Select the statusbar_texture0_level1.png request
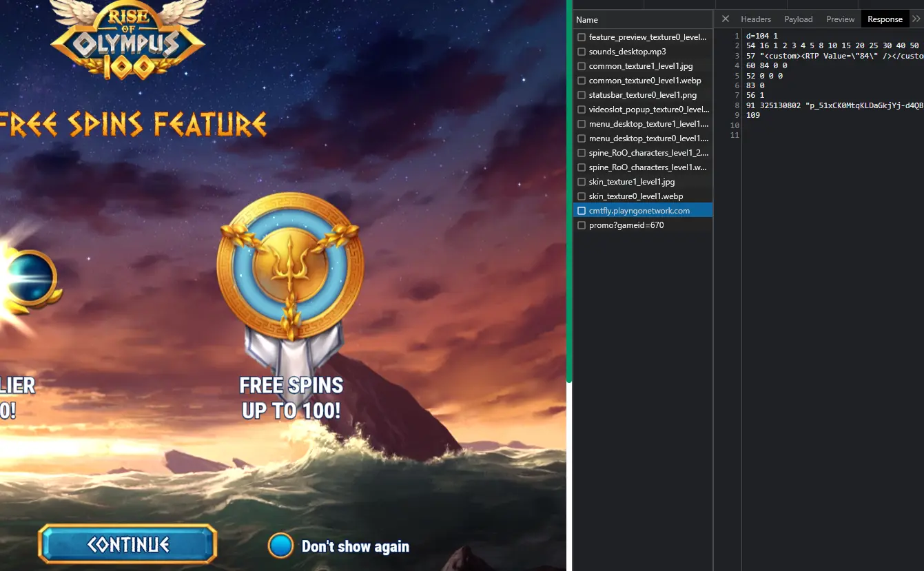The image size is (924, 571). pos(642,95)
